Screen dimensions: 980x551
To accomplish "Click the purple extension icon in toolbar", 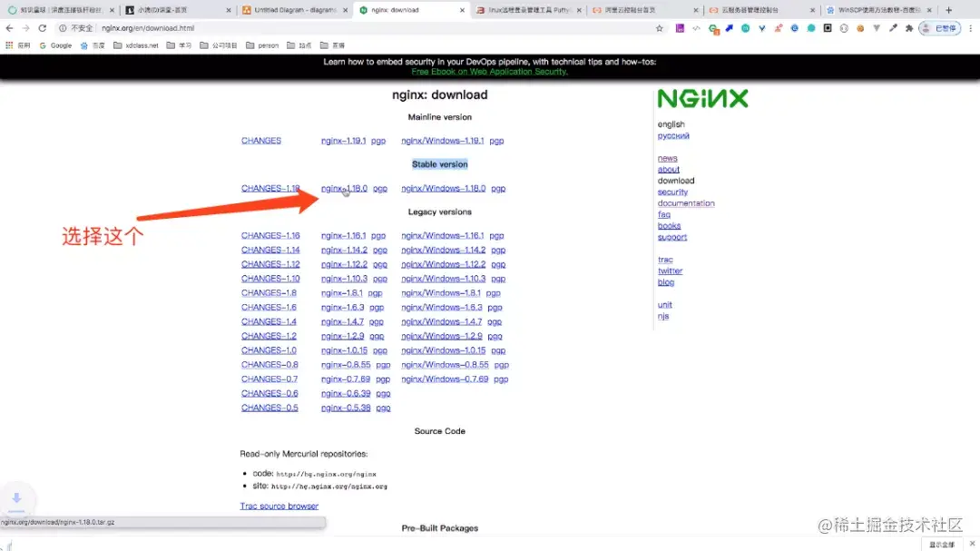I will click(680, 28).
